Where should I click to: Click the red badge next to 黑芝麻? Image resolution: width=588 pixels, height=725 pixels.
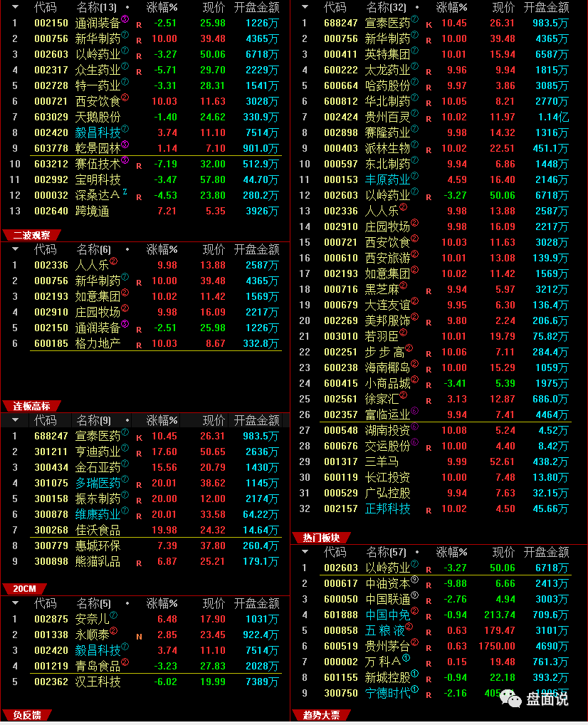click(x=404, y=286)
